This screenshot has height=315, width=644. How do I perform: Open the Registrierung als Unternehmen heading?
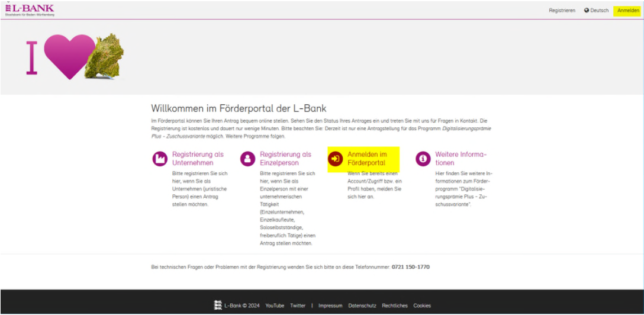198,158
